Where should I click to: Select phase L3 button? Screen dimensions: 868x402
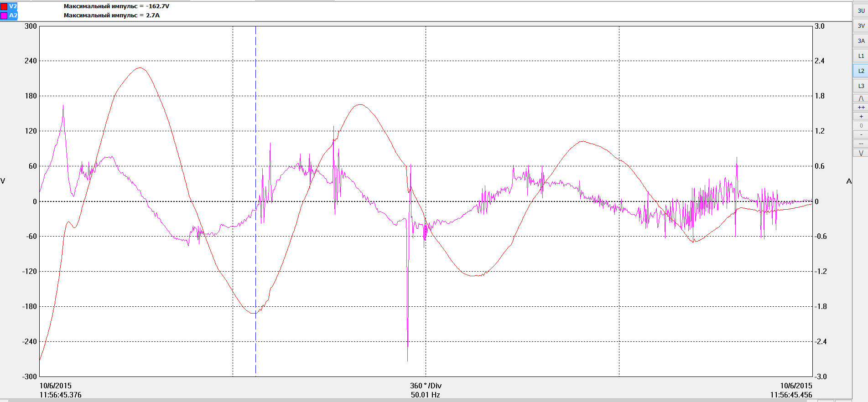[x=861, y=86]
